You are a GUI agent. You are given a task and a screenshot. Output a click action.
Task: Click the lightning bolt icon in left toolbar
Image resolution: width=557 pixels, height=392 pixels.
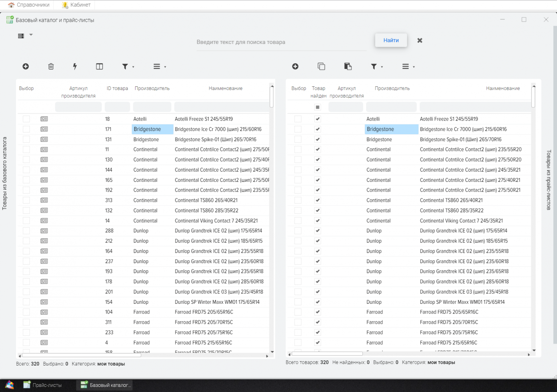pyautogui.click(x=75, y=66)
